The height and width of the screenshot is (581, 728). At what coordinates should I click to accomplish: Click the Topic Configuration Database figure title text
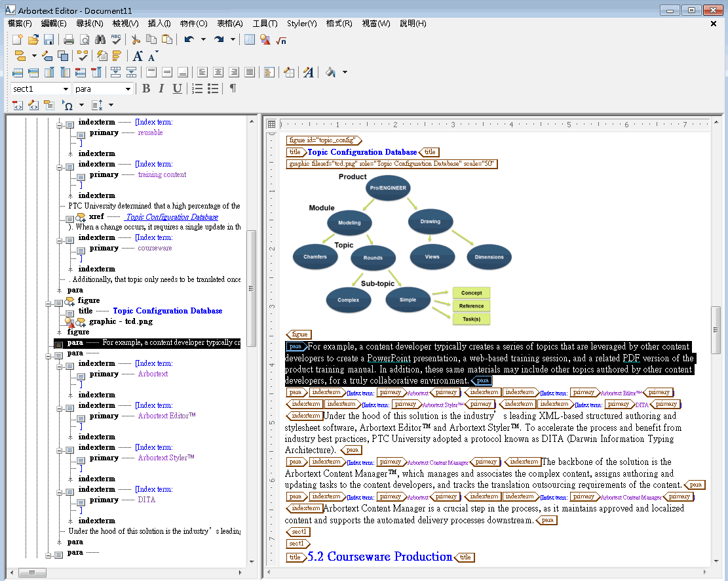362,152
